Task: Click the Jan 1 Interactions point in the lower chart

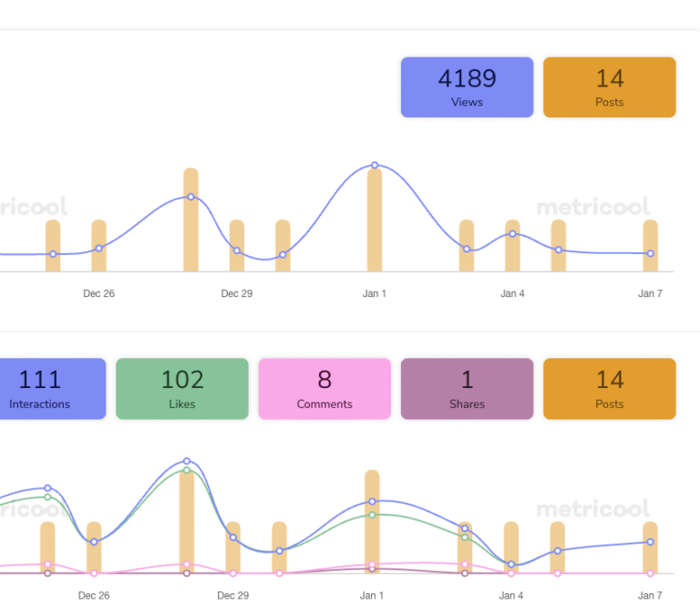Action: [x=372, y=501]
